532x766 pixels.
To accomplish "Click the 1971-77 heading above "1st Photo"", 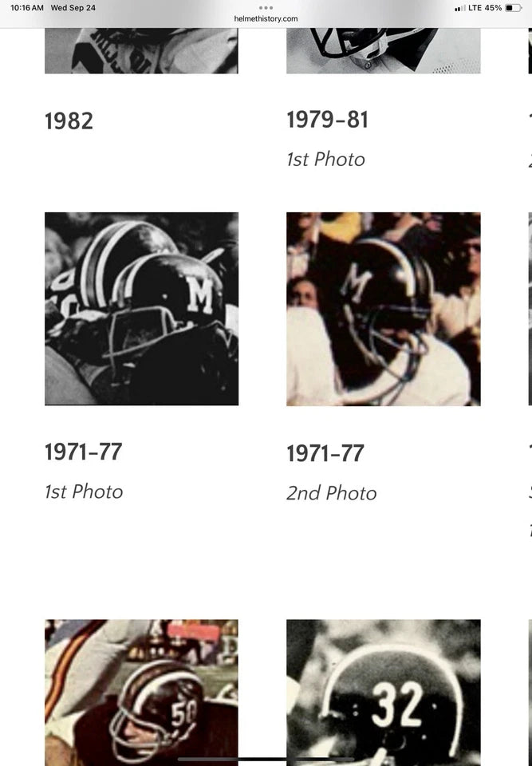I will coord(83,452).
